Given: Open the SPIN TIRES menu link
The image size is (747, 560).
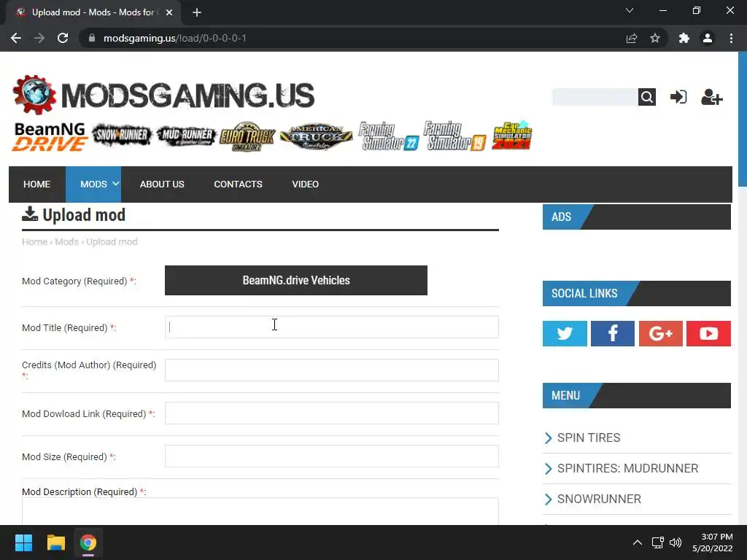Looking at the screenshot, I should 589,437.
